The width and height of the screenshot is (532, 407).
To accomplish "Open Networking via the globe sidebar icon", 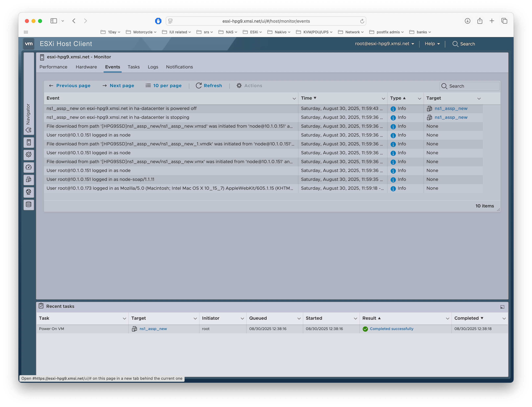I will [x=29, y=192].
